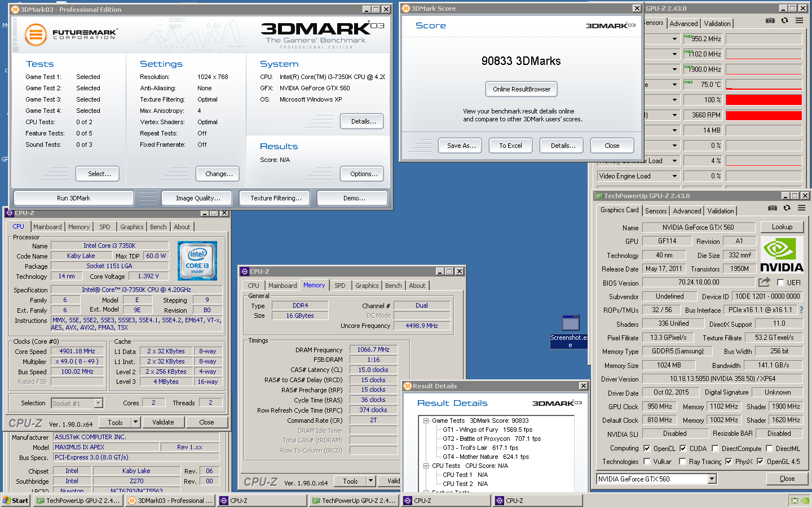Click the CPU-Z processor window title bar icon
The height and width of the screenshot is (508, 812).
pos(10,213)
